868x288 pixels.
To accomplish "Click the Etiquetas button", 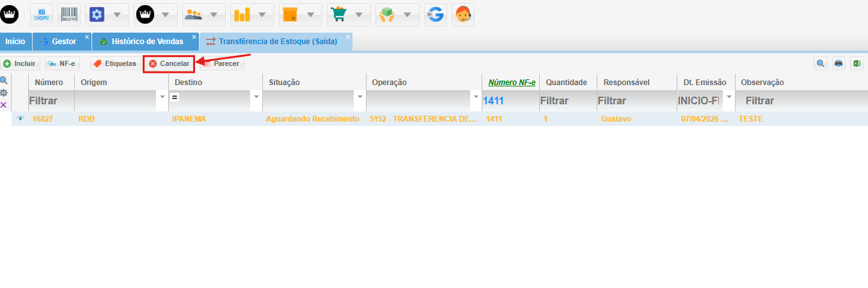I will pos(114,64).
